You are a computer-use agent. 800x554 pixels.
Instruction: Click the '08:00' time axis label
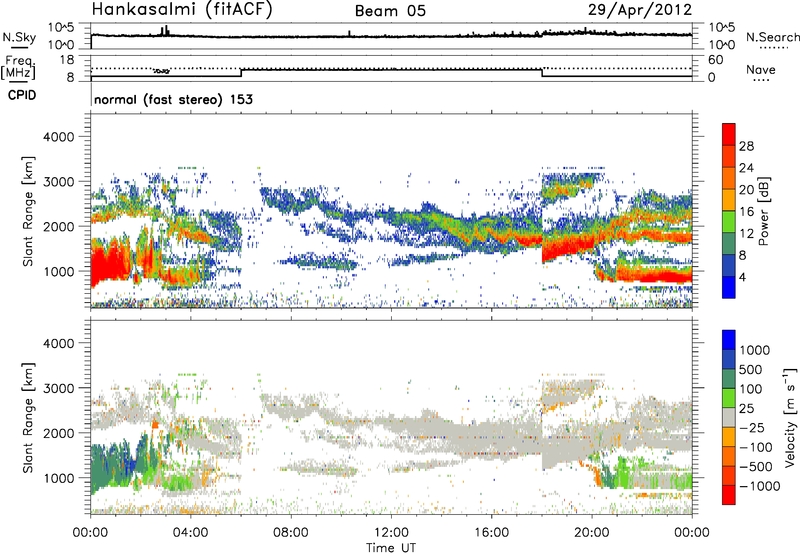[291, 533]
